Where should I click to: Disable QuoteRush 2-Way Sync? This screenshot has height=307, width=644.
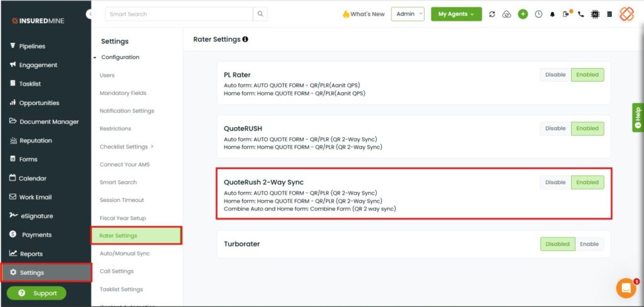(x=555, y=182)
